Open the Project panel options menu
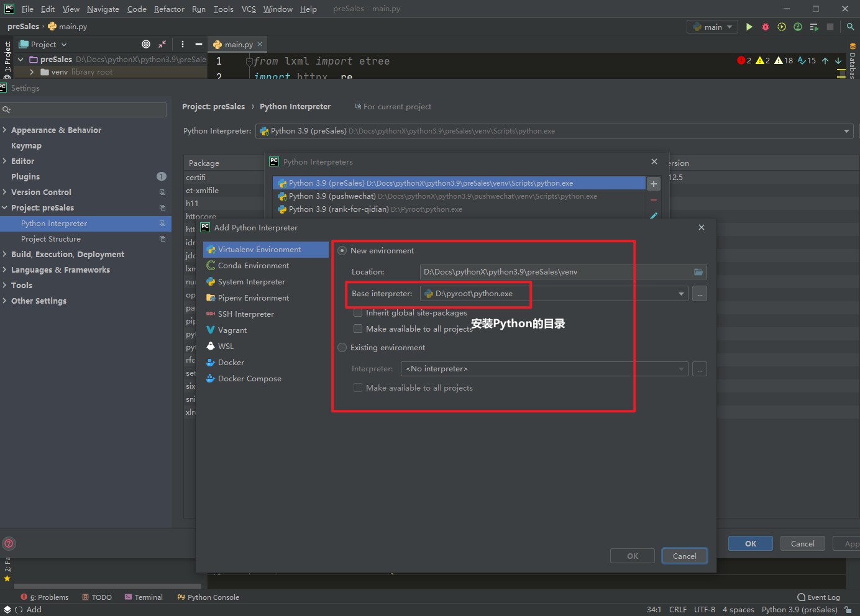Viewport: 860px width, 616px height. point(182,44)
